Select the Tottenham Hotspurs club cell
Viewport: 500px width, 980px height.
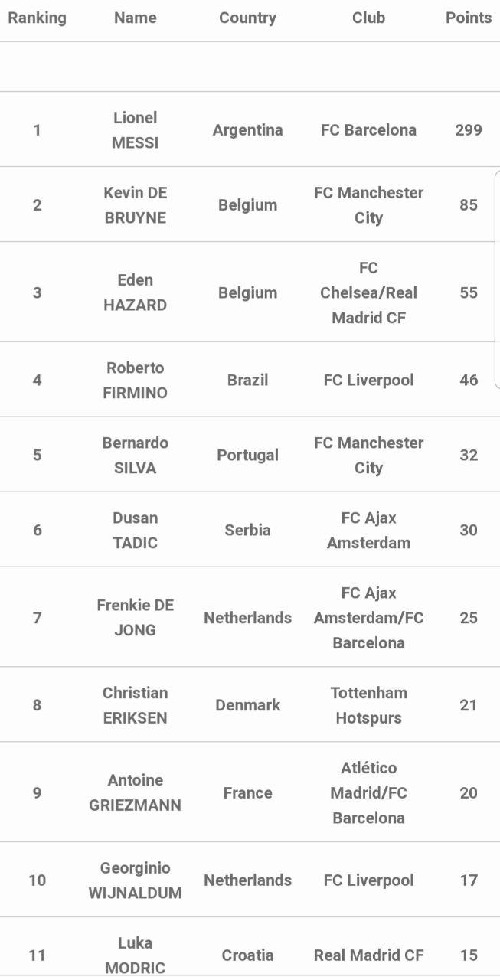point(368,705)
